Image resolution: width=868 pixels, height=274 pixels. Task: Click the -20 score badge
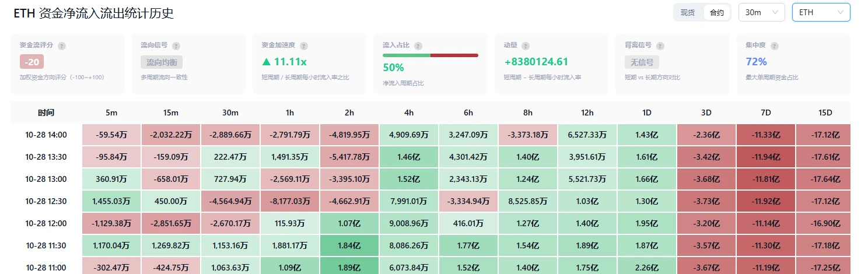point(32,62)
